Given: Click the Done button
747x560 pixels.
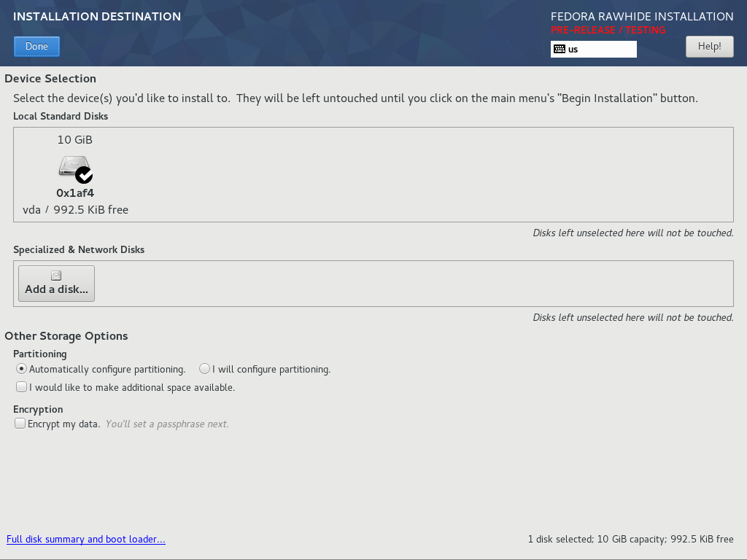Looking at the screenshot, I should 36,47.
